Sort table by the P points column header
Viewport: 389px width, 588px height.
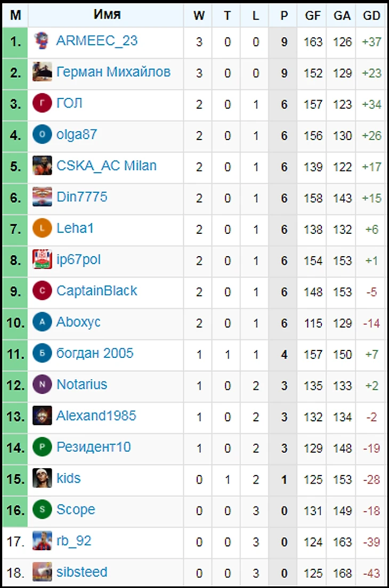pos(284,16)
